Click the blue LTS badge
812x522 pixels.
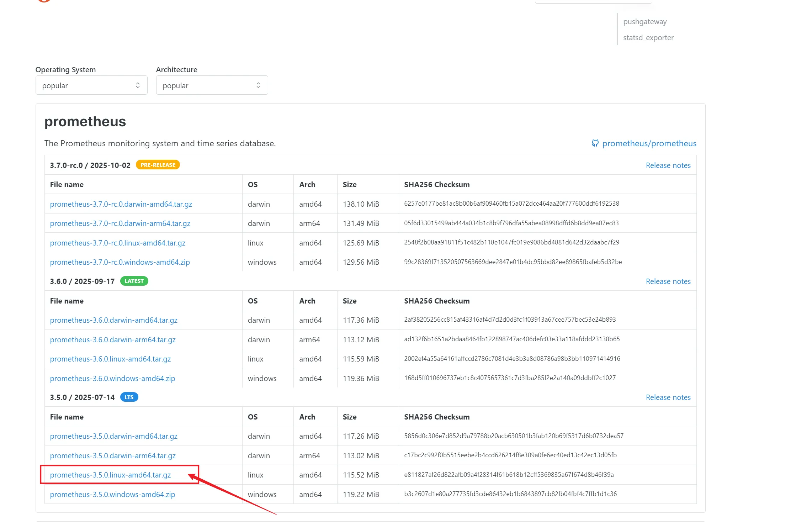(x=129, y=397)
